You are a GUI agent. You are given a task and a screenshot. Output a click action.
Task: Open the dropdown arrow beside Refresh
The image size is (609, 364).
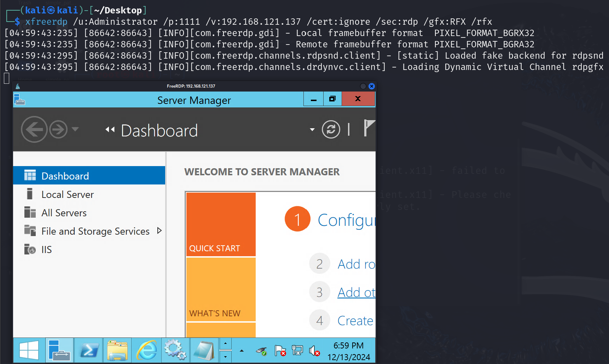(x=312, y=130)
